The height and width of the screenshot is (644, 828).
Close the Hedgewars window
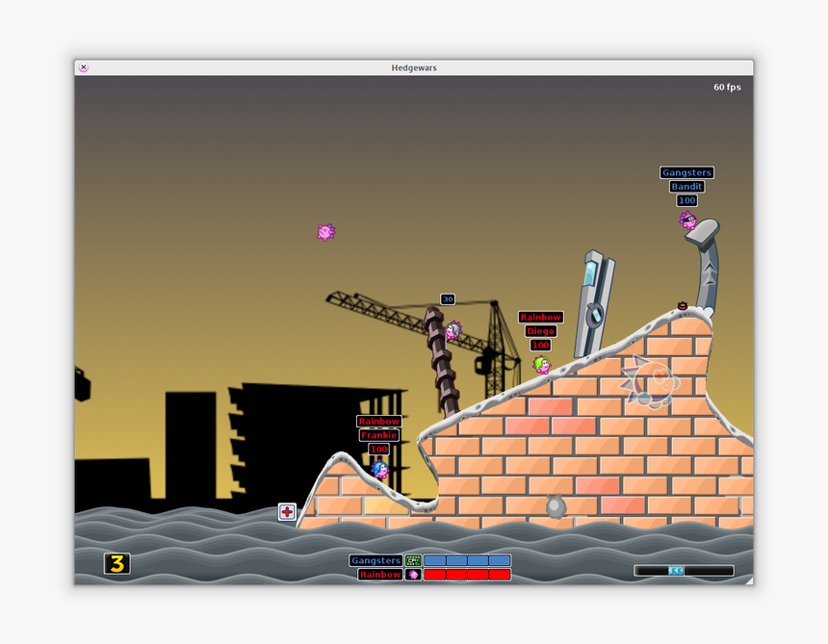pyautogui.click(x=84, y=67)
